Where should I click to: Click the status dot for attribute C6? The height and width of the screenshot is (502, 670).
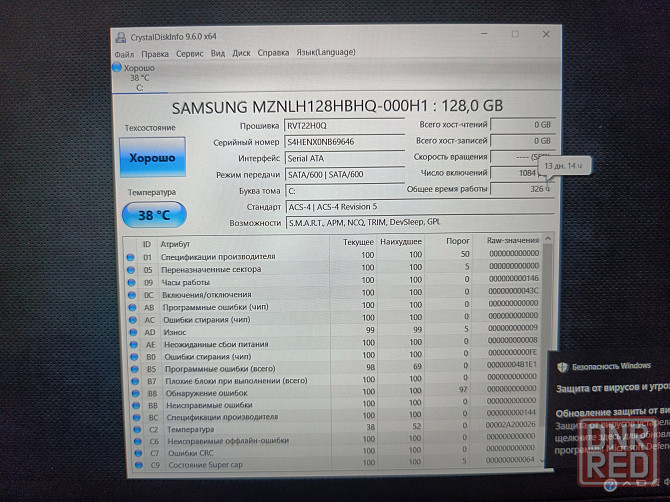(137, 441)
